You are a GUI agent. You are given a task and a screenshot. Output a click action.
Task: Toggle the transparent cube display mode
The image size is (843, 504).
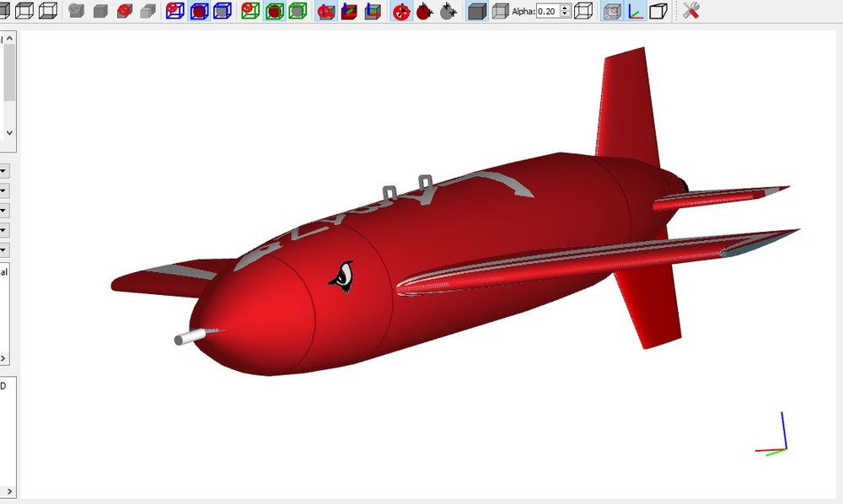[x=500, y=11]
